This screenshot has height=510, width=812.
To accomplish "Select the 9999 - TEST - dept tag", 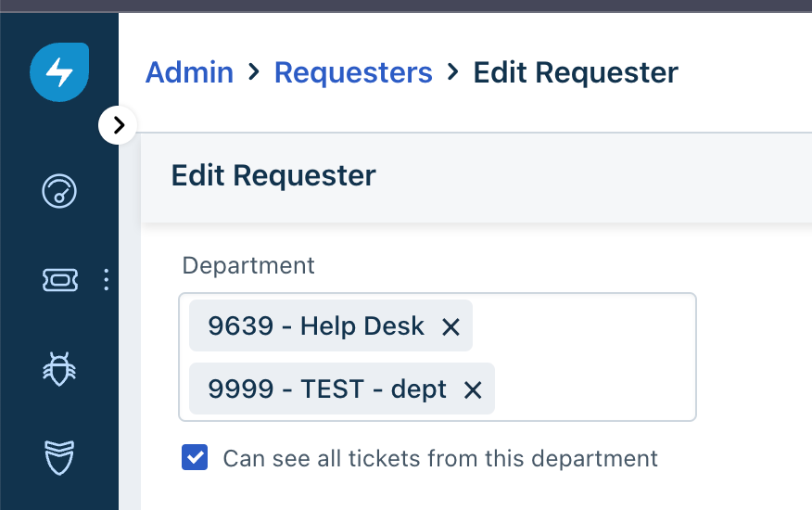I will click(326, 389).
